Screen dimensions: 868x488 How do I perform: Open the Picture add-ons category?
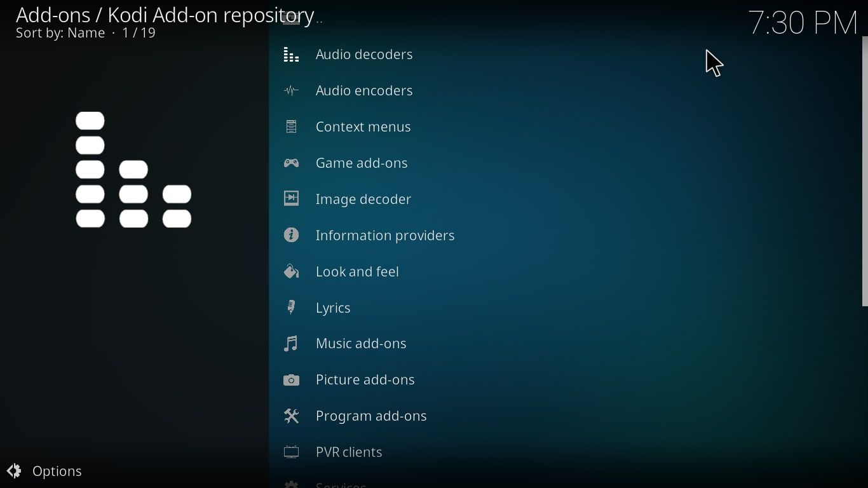tap(565, 380)
